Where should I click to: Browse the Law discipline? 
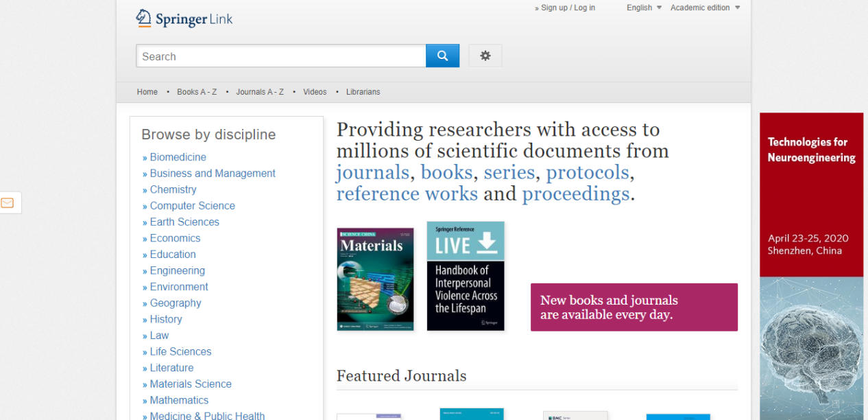(x=159, y=336)
